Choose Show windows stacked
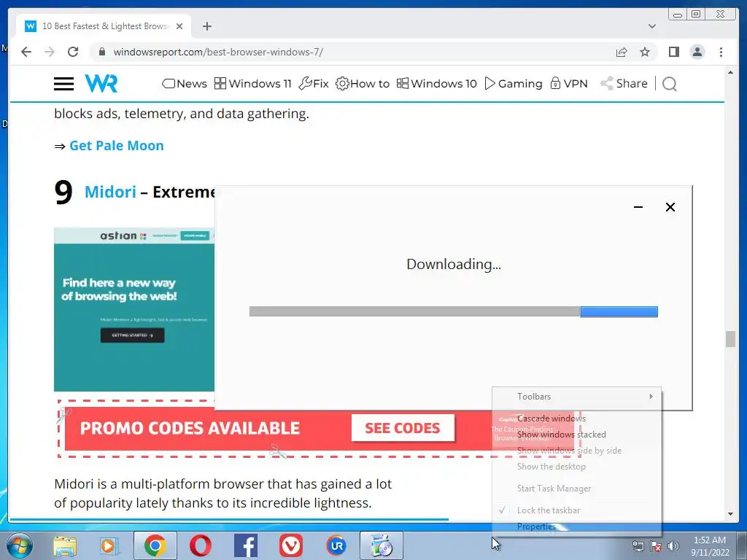 tap(576, 435)
